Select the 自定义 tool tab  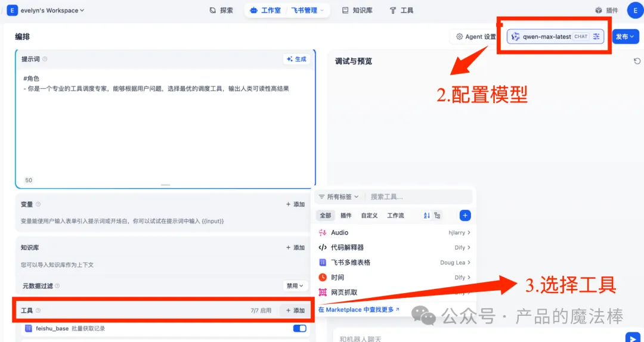tap(369, 215)
